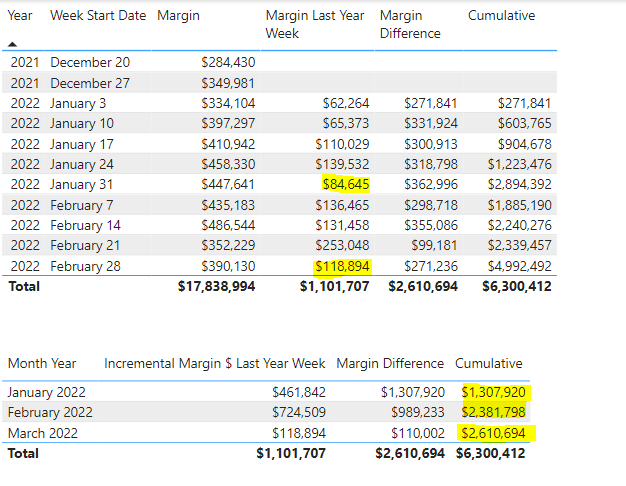Click margin difference $989,233
The height and width of the screenshot is (486, 626).
[x=418, y=412]
